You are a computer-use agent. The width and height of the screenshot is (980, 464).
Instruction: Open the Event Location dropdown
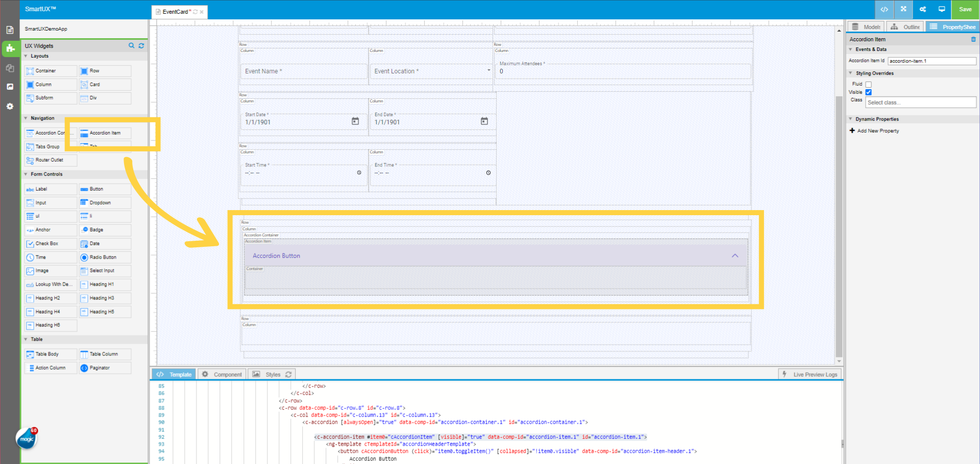tap(488, 71)
